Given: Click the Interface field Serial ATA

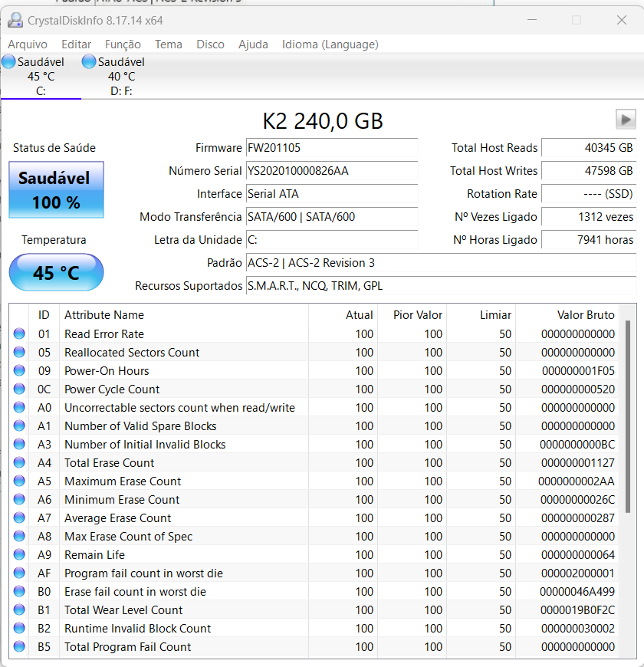Looking at the screenshot, I should tap(332, 193).
